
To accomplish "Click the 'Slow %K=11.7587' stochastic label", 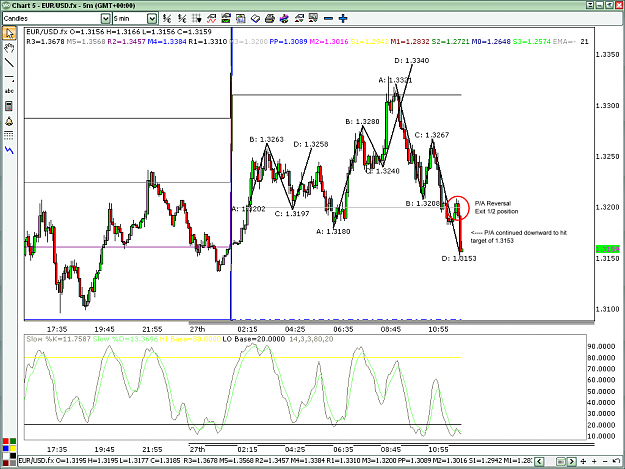I will click(x=59, y=339).
